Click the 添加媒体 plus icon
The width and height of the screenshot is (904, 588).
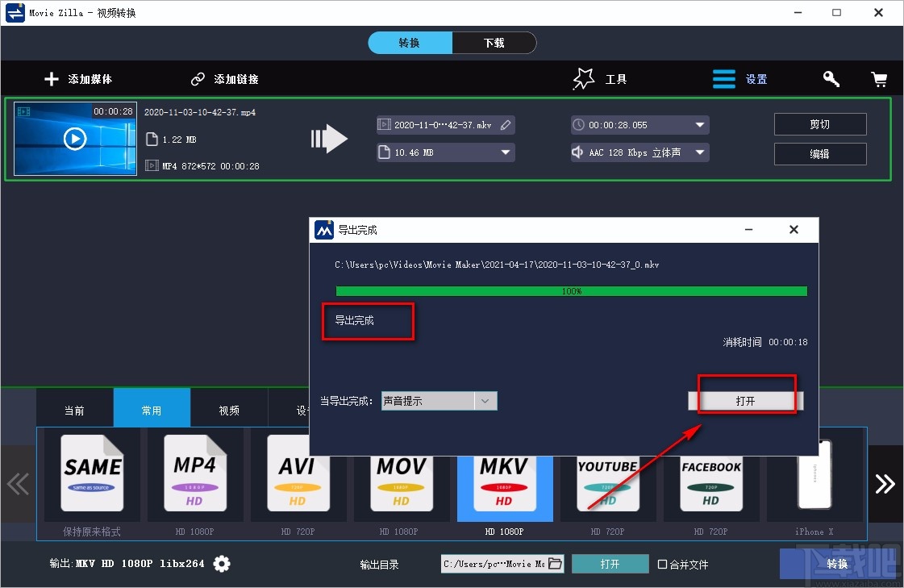[x=51, y=78]
